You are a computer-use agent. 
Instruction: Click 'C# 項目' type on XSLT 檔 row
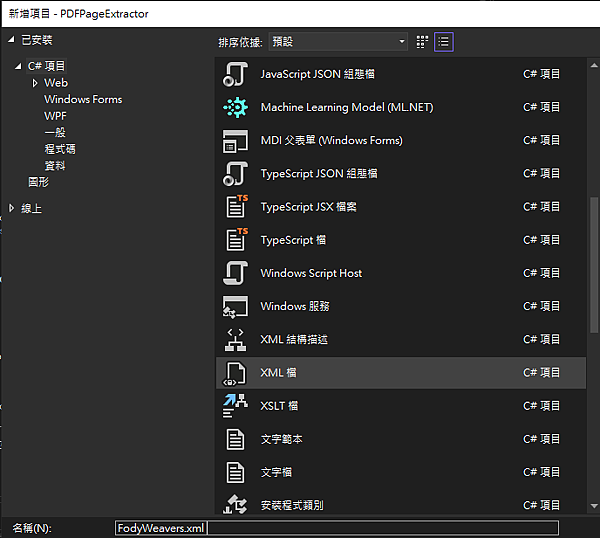(541, 406)
